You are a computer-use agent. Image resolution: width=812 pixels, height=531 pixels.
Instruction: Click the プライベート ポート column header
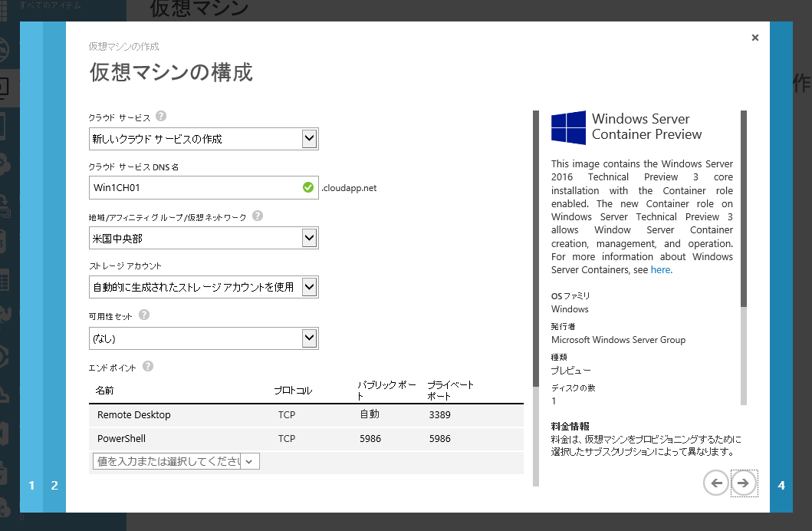coord(450,390)
